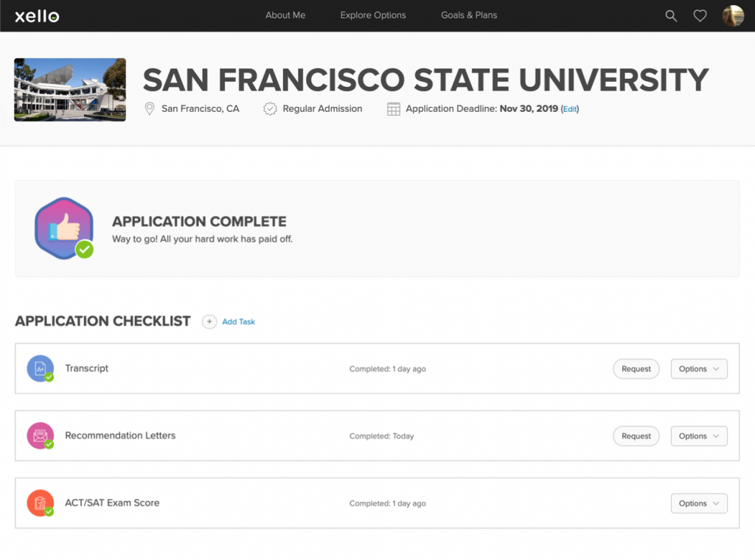Click Edit next to the application deadline

point(569,108)
